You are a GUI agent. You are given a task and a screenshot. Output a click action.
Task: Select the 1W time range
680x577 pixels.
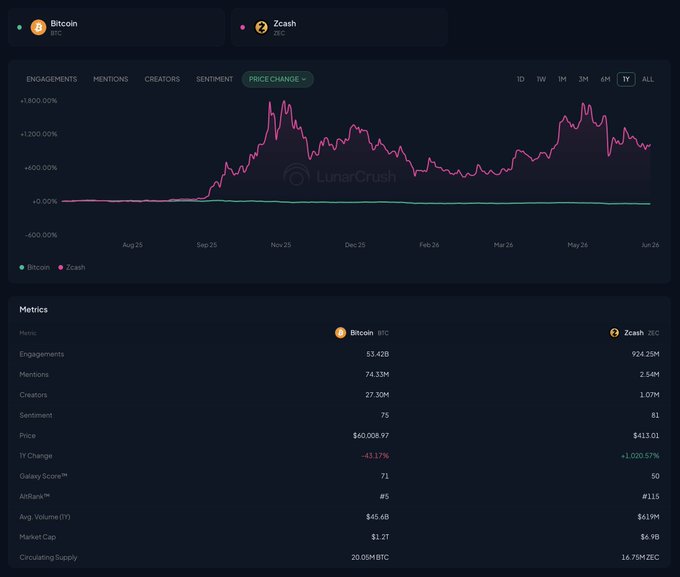[541, 79]
